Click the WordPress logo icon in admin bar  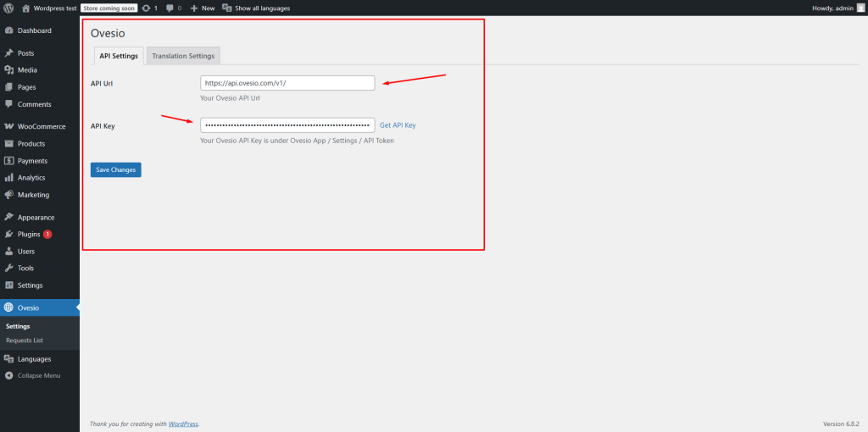pyautogui.click(x=8, y=8)
